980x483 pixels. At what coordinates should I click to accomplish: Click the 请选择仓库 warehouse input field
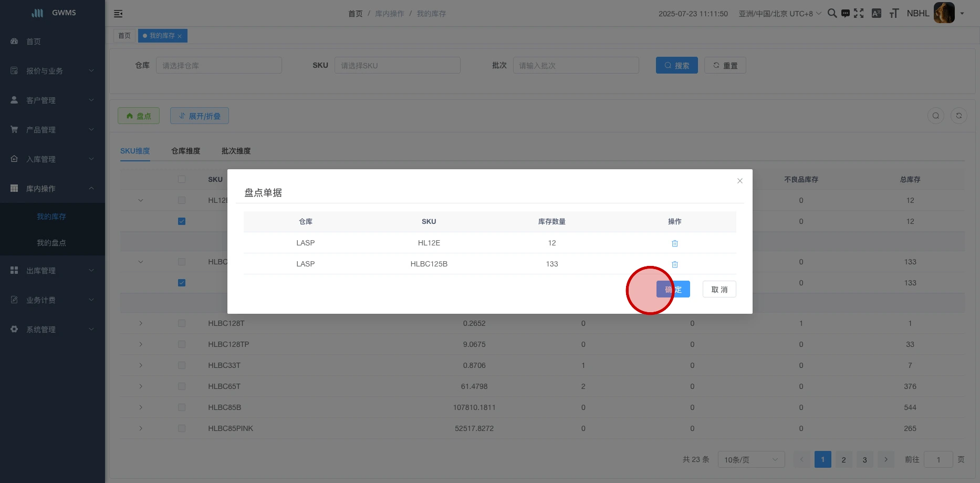coord(218,66)
